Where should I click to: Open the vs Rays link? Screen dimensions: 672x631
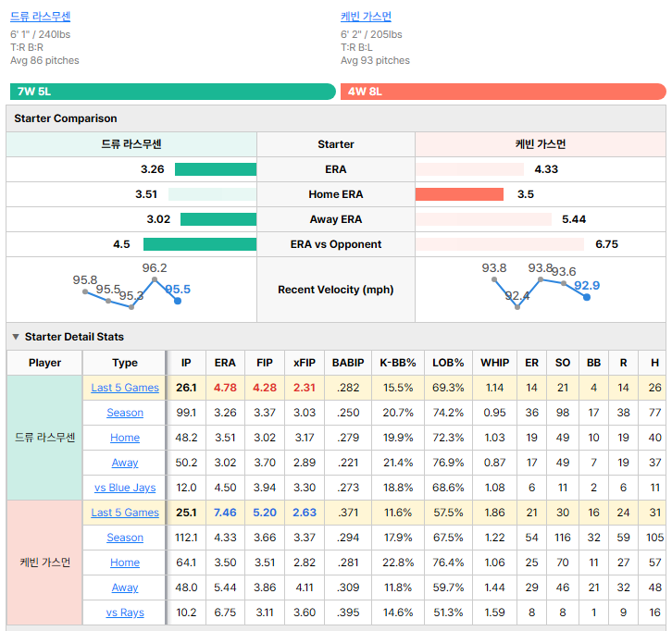pos(125,612)
